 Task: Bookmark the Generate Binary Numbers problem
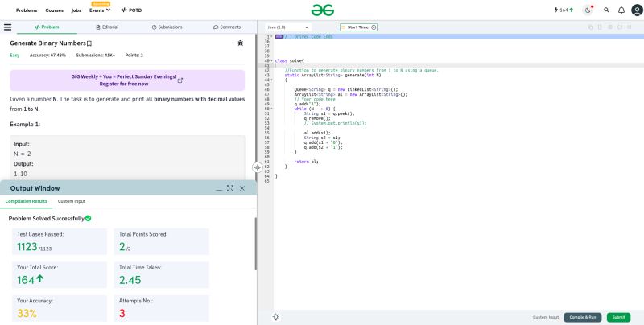pos(89,43)
